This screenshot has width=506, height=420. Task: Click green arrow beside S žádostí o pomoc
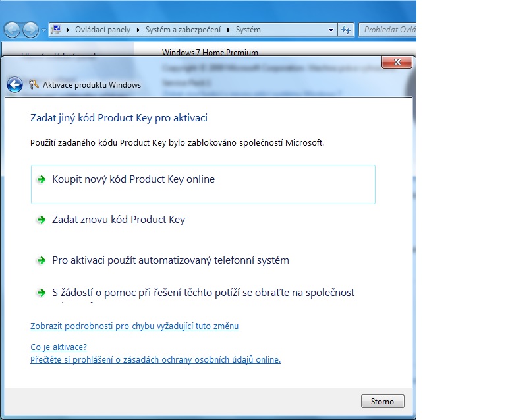[x=42, y=293]
